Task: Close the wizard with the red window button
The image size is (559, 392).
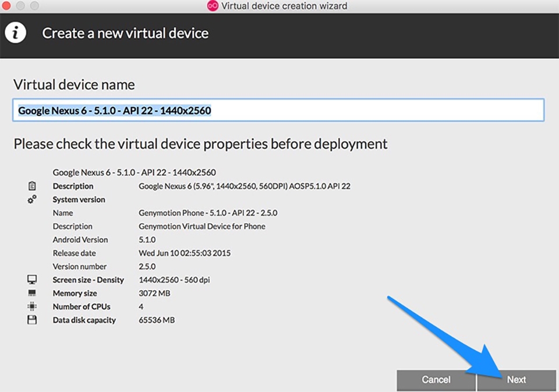Action: pos(7,6)
